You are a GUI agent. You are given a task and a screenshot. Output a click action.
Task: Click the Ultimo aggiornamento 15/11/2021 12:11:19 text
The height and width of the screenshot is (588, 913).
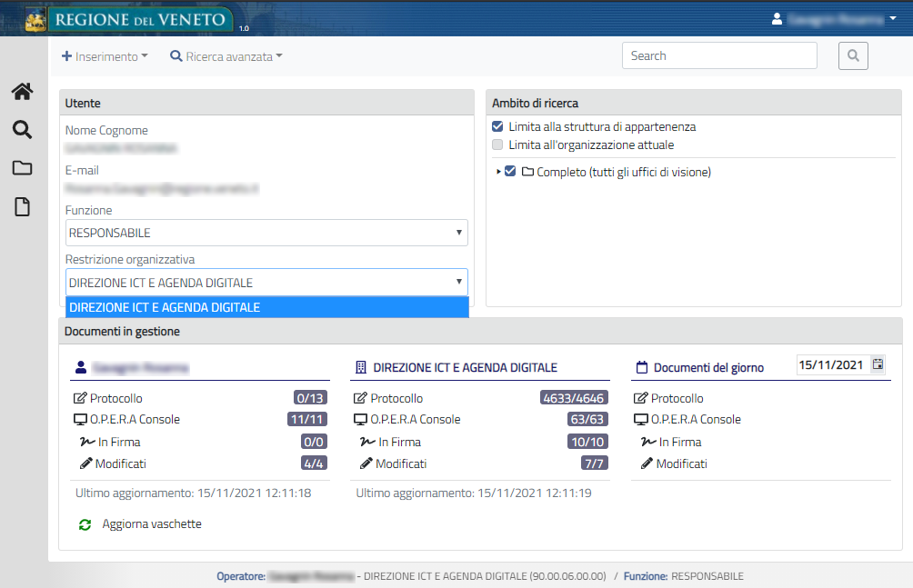pyautogui.click(x=474, y=493)
